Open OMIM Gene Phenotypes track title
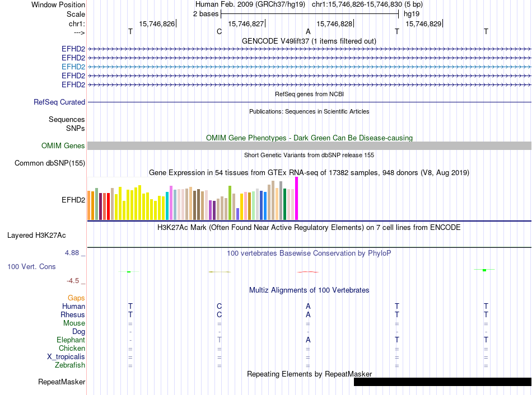 (x=309, y=138)
